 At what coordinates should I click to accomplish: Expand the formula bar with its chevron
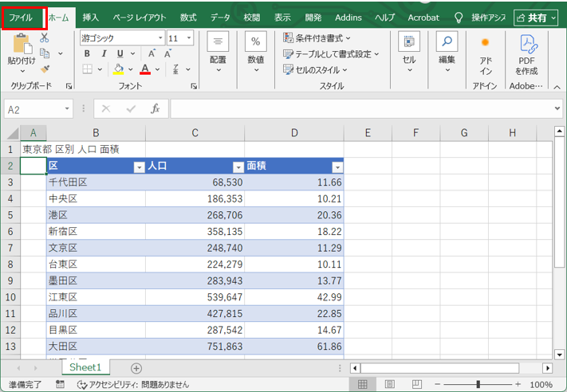[x=557, y=108]
